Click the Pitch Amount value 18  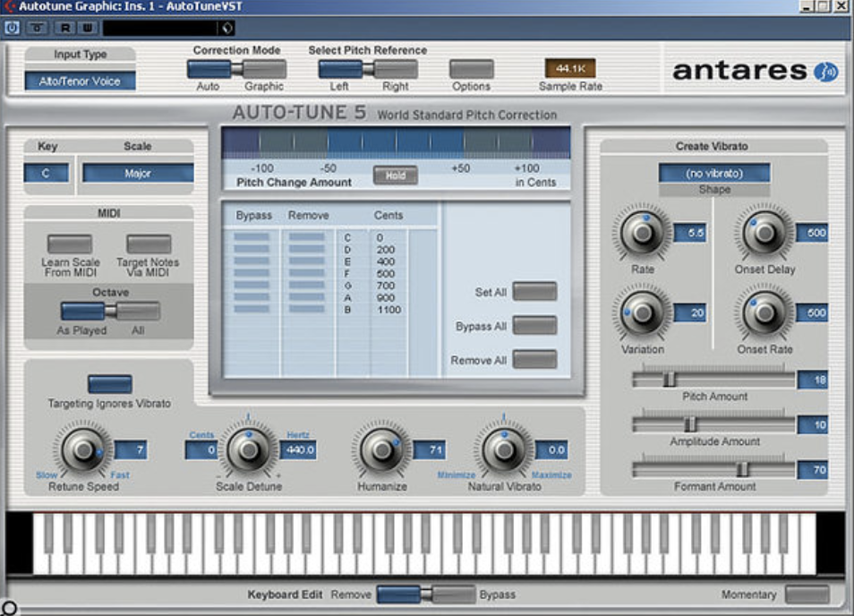click(x=813, y=380)
